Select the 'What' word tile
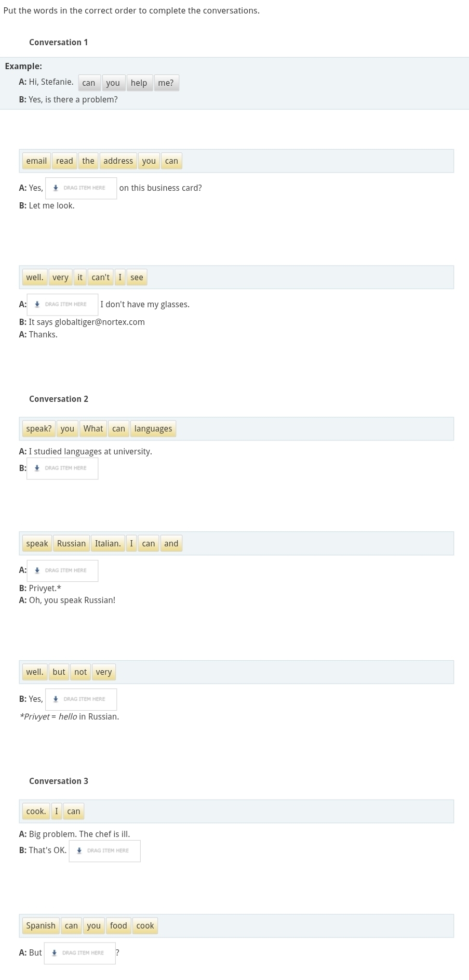 tap(93, 429)
